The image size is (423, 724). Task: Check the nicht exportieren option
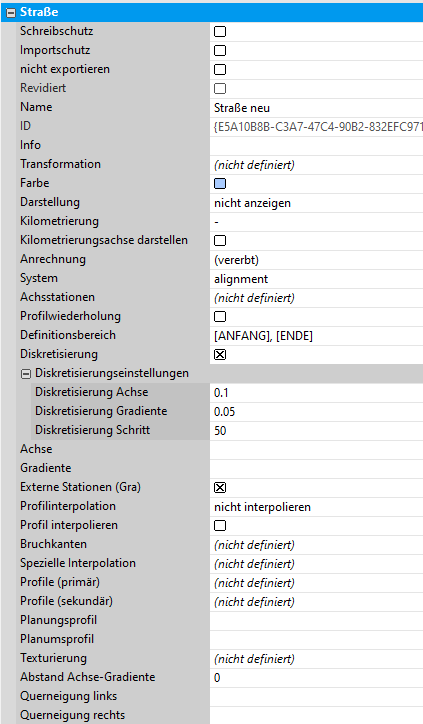click(220, 69)
